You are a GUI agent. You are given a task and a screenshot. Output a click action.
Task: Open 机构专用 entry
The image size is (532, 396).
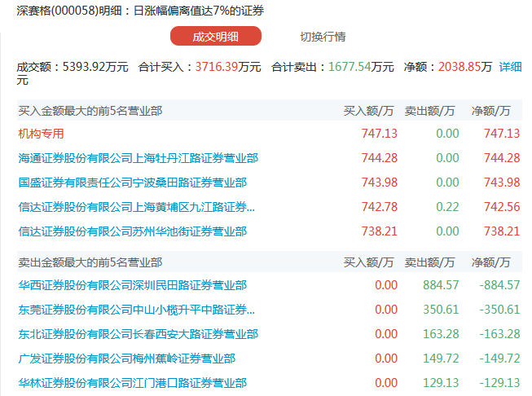(x=41, y=134)
